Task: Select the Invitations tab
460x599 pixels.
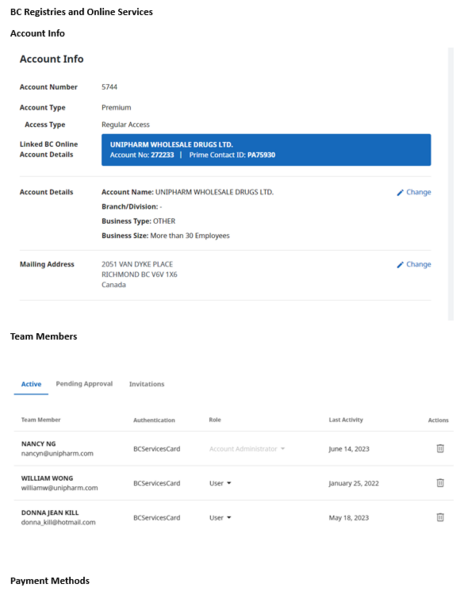Action: [147, 384]
